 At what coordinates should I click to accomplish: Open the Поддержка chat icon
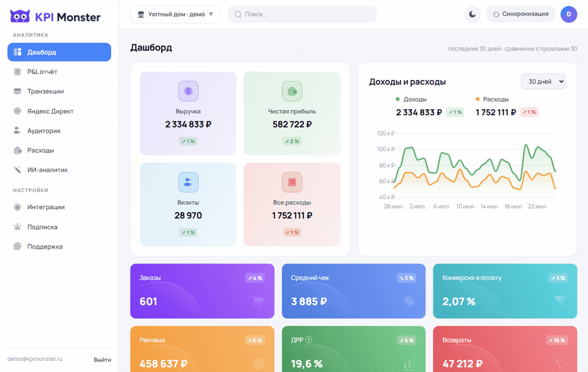coord(17,246)
